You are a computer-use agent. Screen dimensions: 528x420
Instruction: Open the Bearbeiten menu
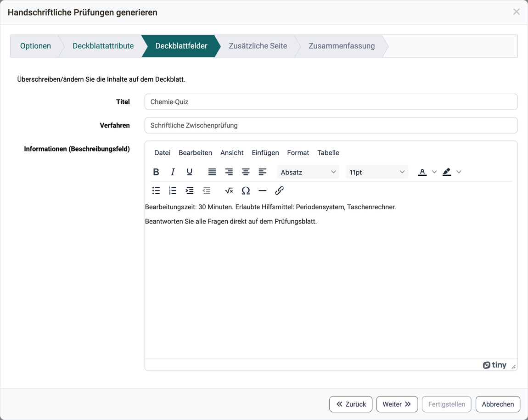(x=195, y=153)
